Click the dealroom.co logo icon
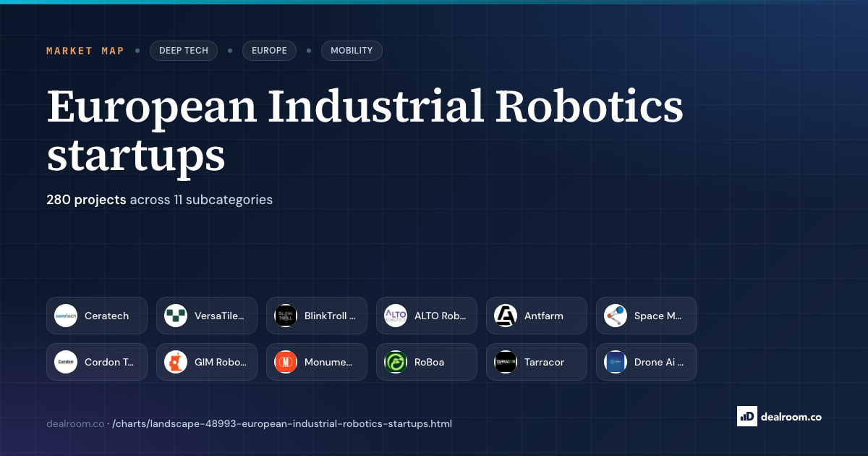Viewport: 868px width, 456px height. coord(747,416)
